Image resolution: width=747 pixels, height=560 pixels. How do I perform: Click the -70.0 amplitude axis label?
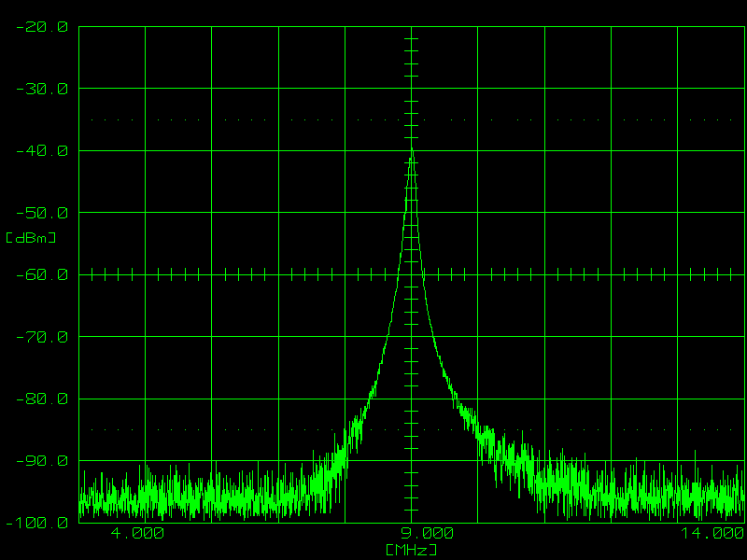click(x=41, y=337)
